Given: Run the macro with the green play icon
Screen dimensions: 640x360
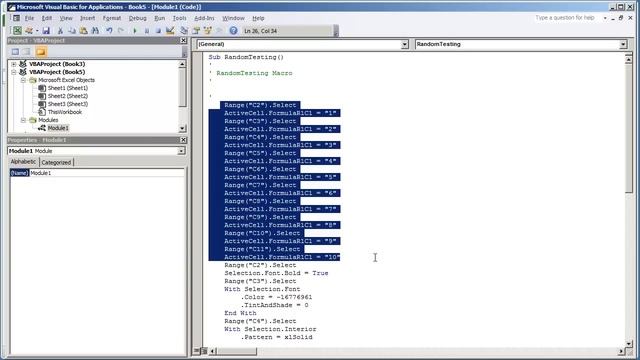Looking at the screenshot, I should click(135, 31).
